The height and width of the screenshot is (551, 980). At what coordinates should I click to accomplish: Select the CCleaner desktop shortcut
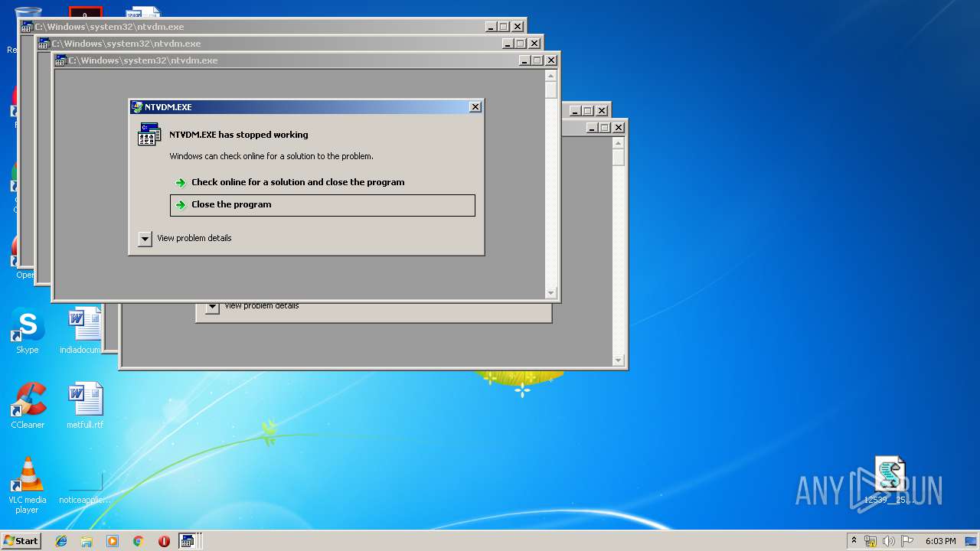tap(28, 406)
